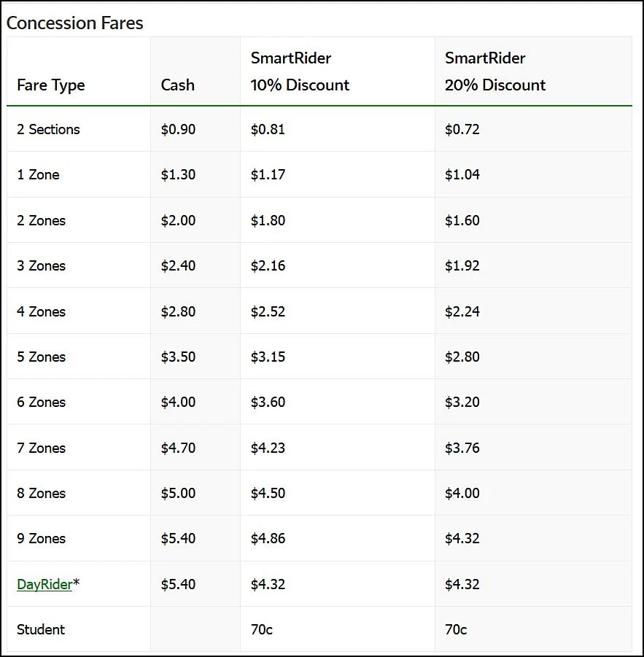Click the $0.90 cash fare cell

[178, 129]
